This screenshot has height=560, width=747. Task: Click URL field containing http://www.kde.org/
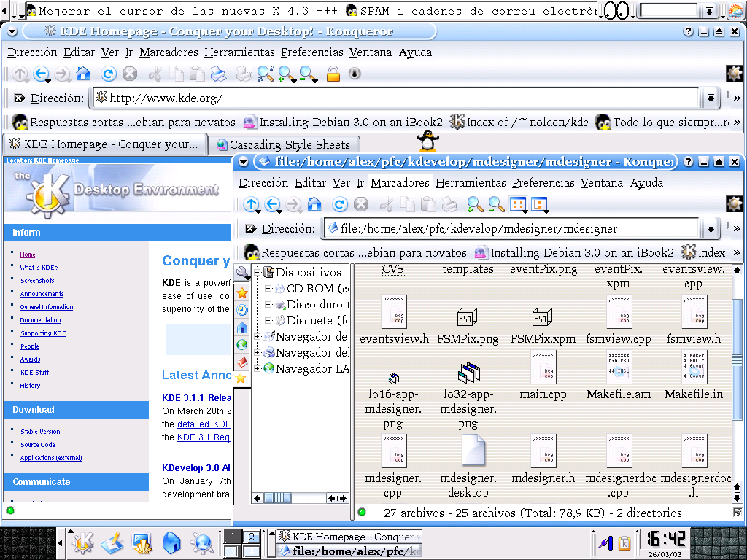[x=396, y=98]
